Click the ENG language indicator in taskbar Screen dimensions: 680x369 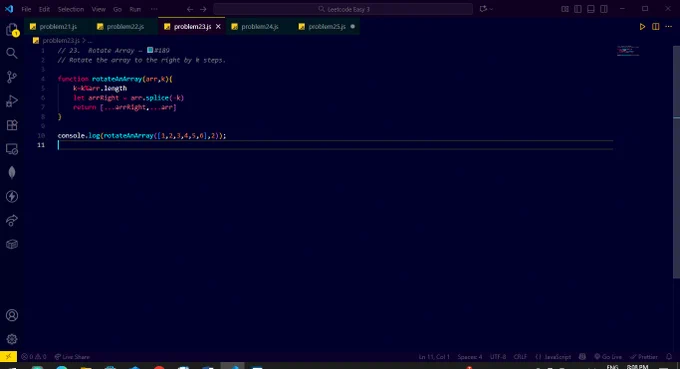click(612, 366)
